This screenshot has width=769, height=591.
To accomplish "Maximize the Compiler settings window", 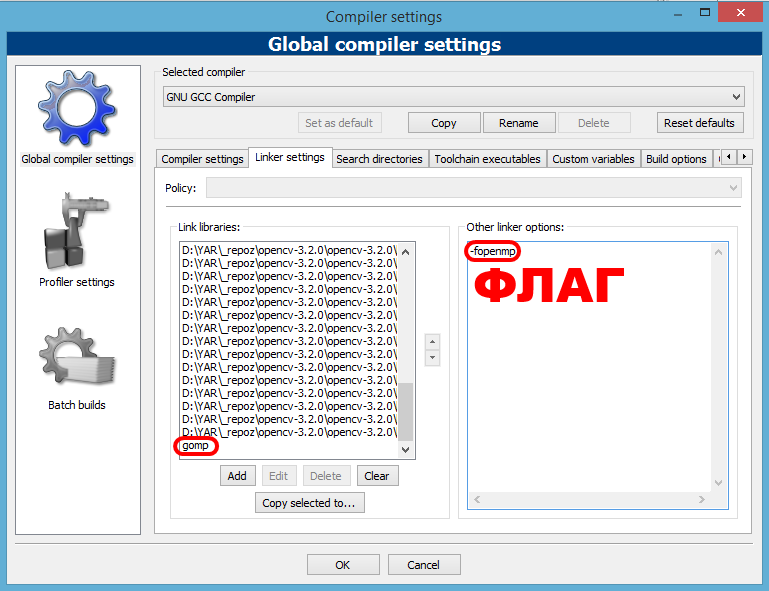I will (705, 12).
